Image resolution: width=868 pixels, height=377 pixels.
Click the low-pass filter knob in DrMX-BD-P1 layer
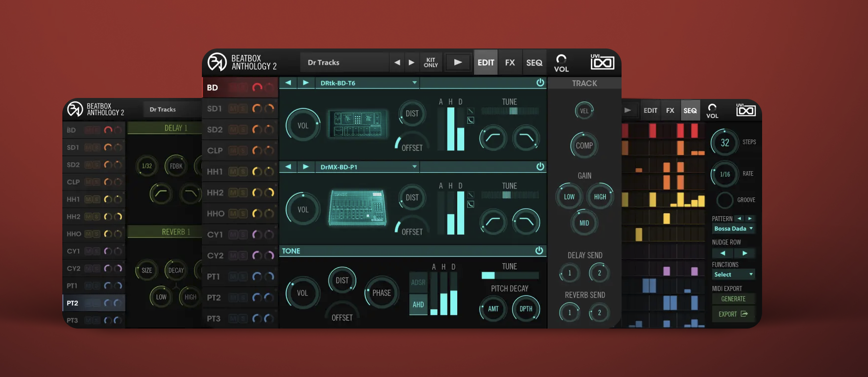click(x=526, y=222)
